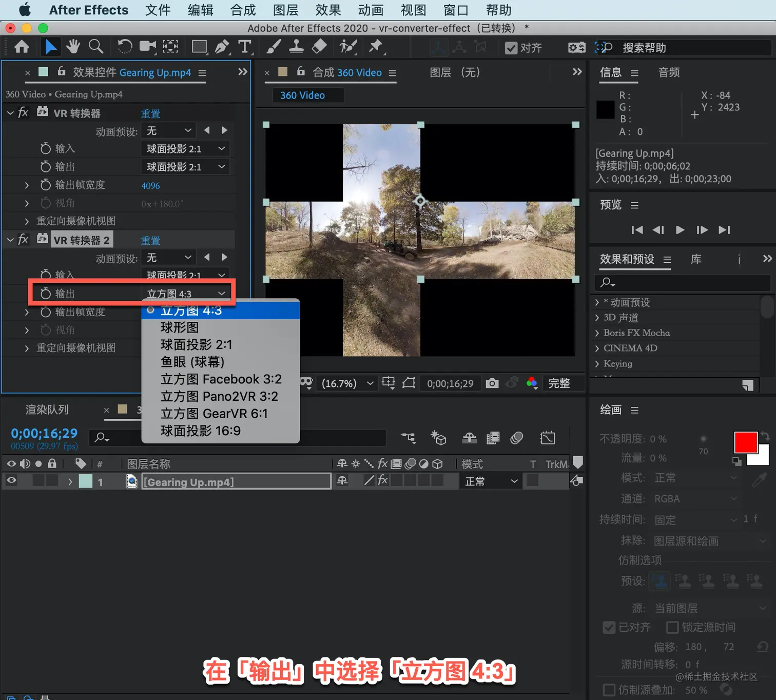776x700 pixels.
Task: Toggle the 对齐 snapping checkbox
Action: click(x=511, y=48)
